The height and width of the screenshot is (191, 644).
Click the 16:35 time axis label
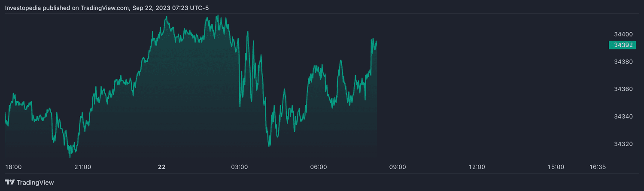click(x=597, y=167)
